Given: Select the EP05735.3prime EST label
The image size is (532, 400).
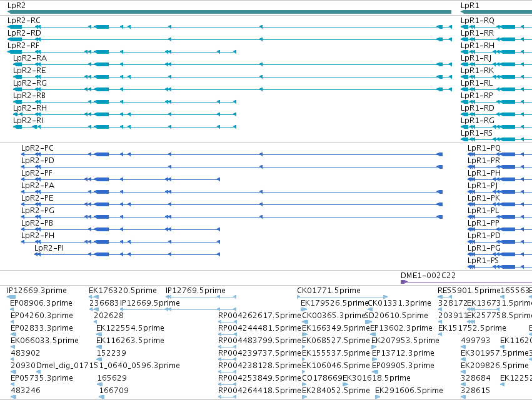Looking at the screenshot, I should [42, 378].
